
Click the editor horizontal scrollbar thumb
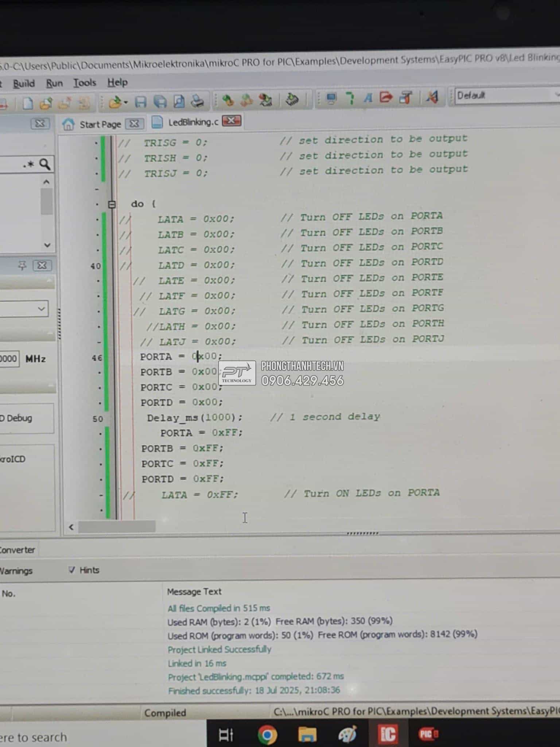click(117, 526)
